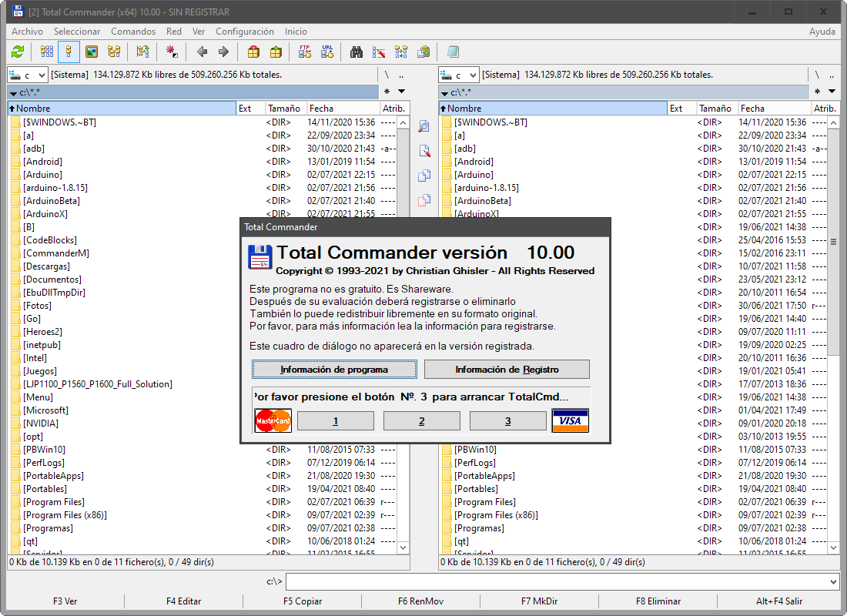The width and height of the screenshot is (847, 616).
Task: Open the FTP connect toolbar icon
Action: coord(305,52)
